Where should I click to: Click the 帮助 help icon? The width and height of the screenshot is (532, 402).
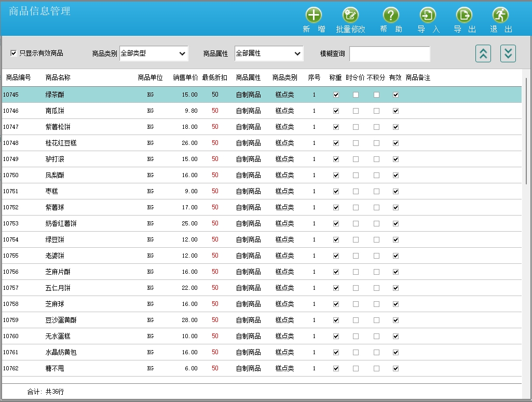coord(391,16)
